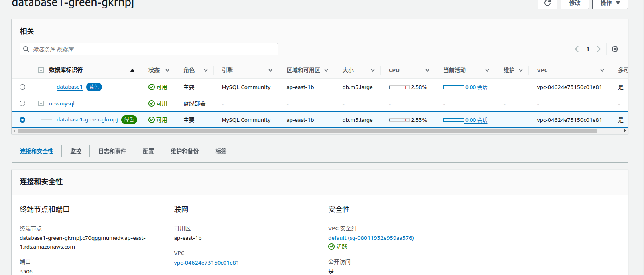Click scrollbar right arrow

625,131
